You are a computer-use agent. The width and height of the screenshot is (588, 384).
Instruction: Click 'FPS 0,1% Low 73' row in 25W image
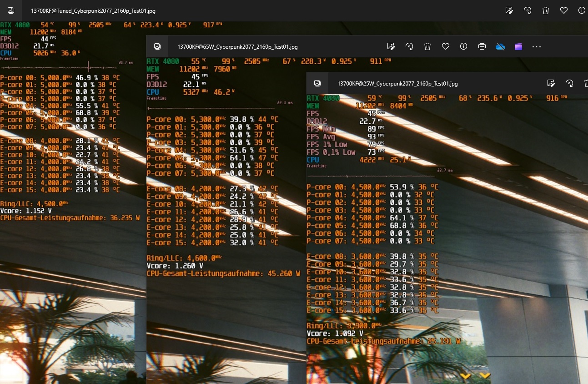point(345,152)
